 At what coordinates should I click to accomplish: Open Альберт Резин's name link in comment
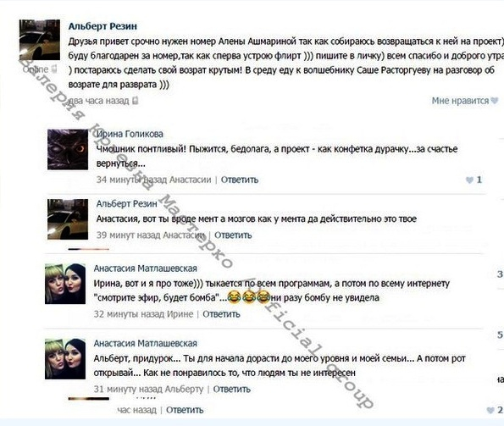click(x=127, y=203)
